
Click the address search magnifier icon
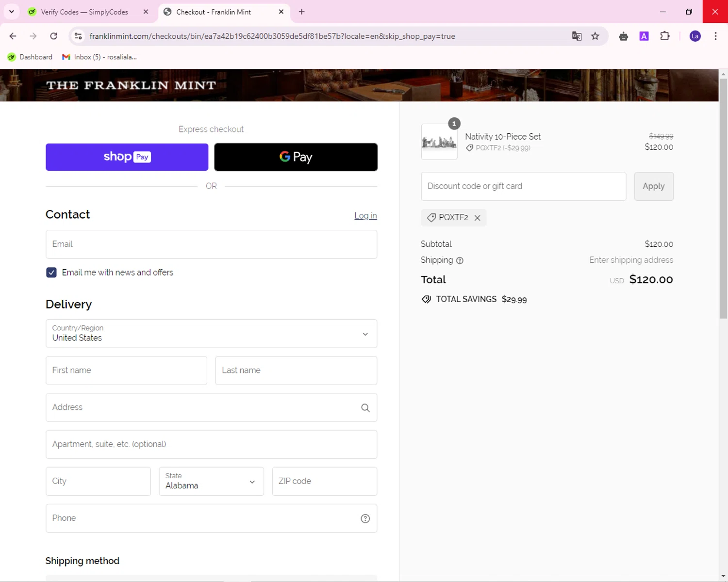365,408
